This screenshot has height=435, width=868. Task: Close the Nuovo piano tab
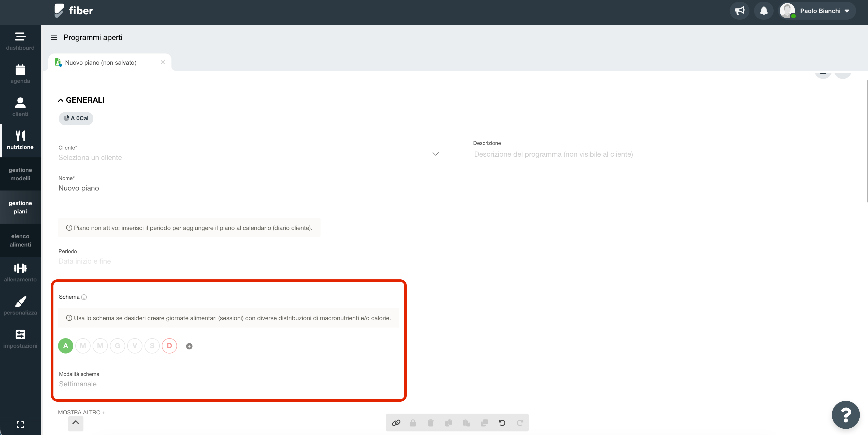click(x=163, y=62)
